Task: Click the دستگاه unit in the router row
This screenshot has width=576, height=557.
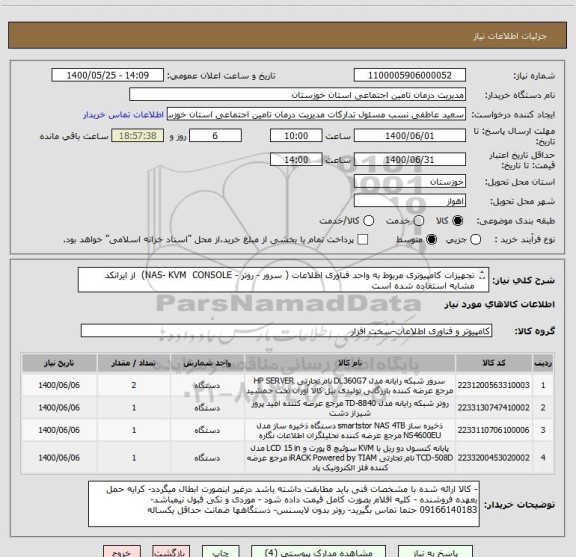Action: (207, 408)
